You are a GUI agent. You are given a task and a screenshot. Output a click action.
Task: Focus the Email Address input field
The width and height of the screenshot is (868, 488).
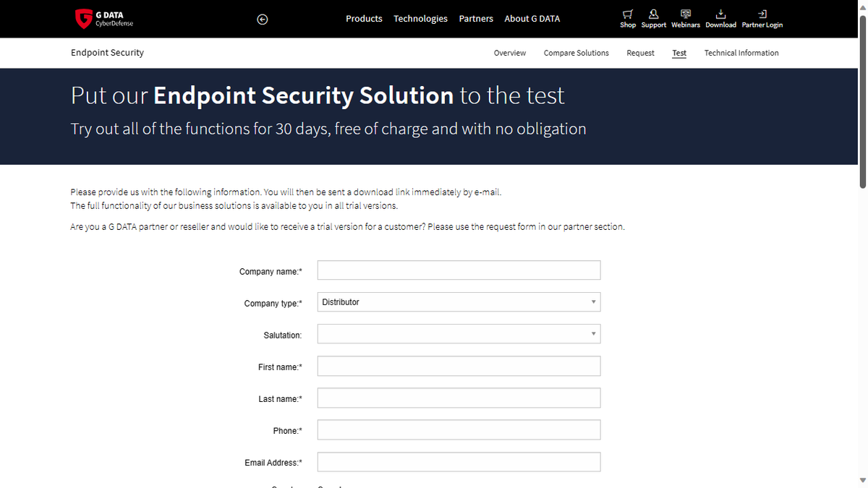(x=459, y=461)
